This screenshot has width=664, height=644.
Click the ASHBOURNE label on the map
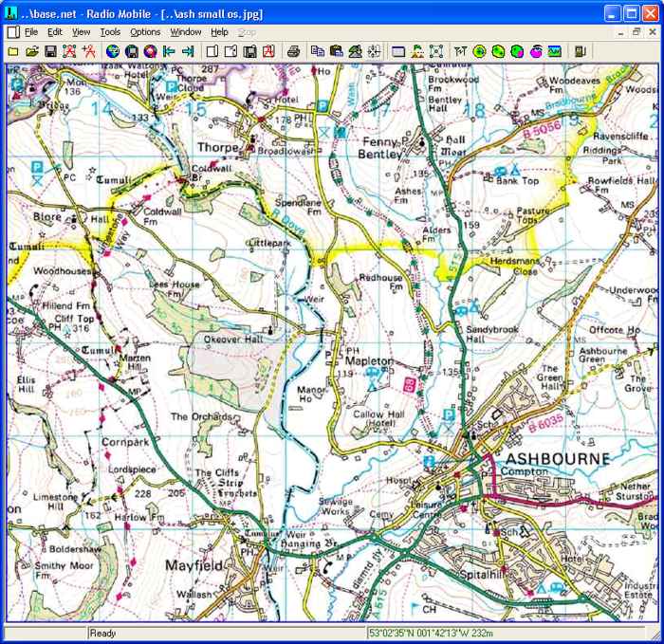tap(558, 459)
